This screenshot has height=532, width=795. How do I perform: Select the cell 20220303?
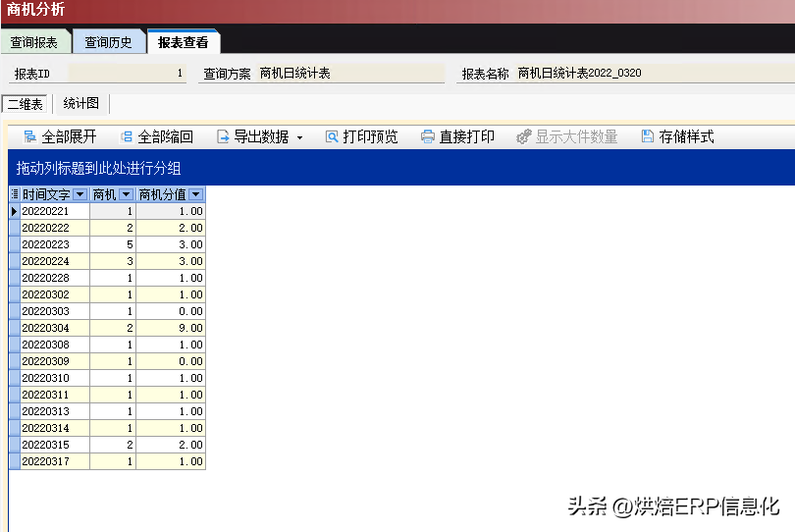click(55, 311)
